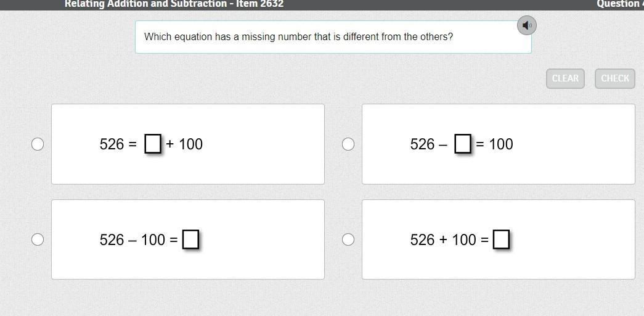This screenshot has height=316, width=644.
Task: Play the question audio with speaker icon
Action: 526,25
